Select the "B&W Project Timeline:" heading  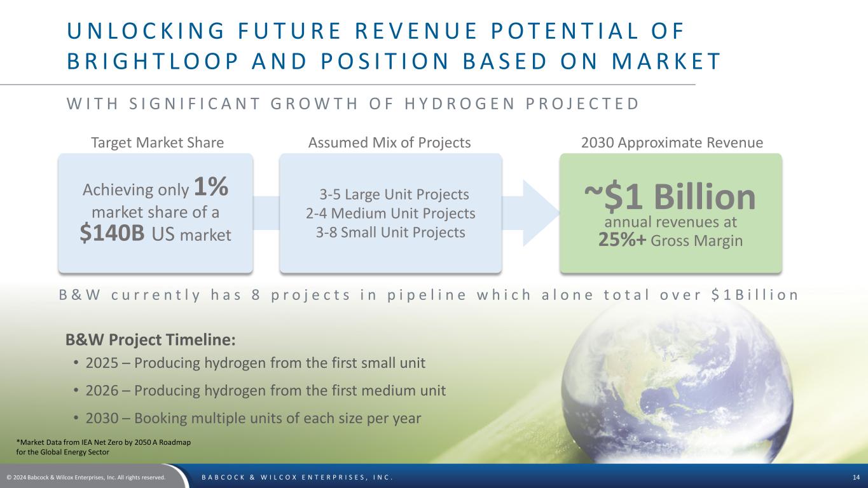click(x=151, y=340)
